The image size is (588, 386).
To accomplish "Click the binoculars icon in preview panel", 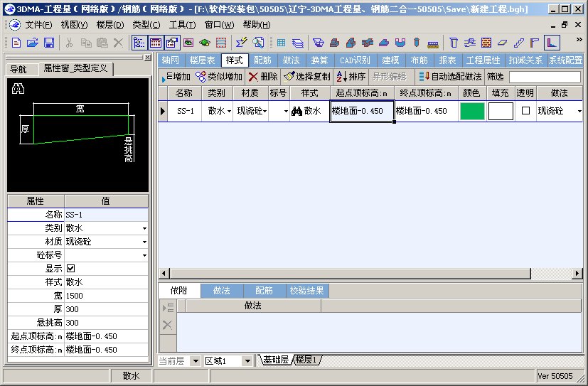I will coord(18,90).
